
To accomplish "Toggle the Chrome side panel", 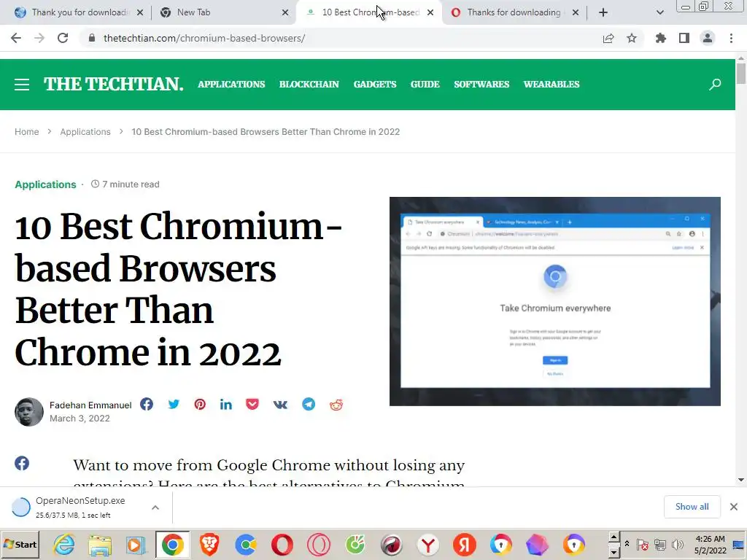I will point(684,38).
